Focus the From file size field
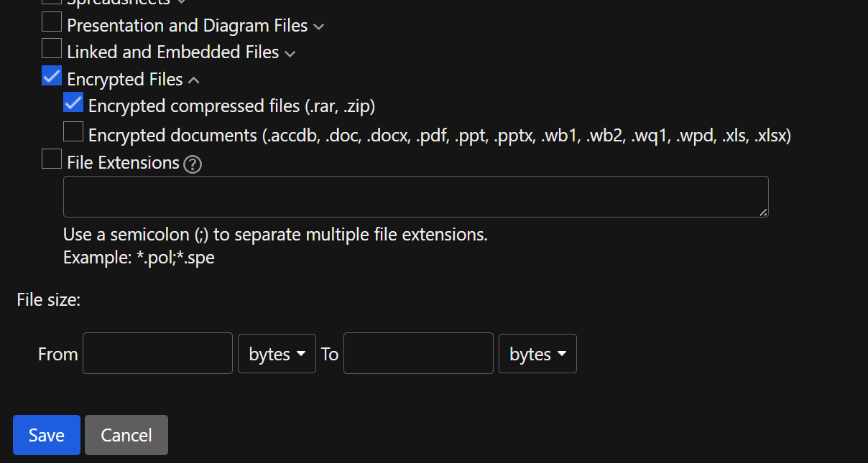This screenshot has width=868, height=463. (x=157, y=353)
